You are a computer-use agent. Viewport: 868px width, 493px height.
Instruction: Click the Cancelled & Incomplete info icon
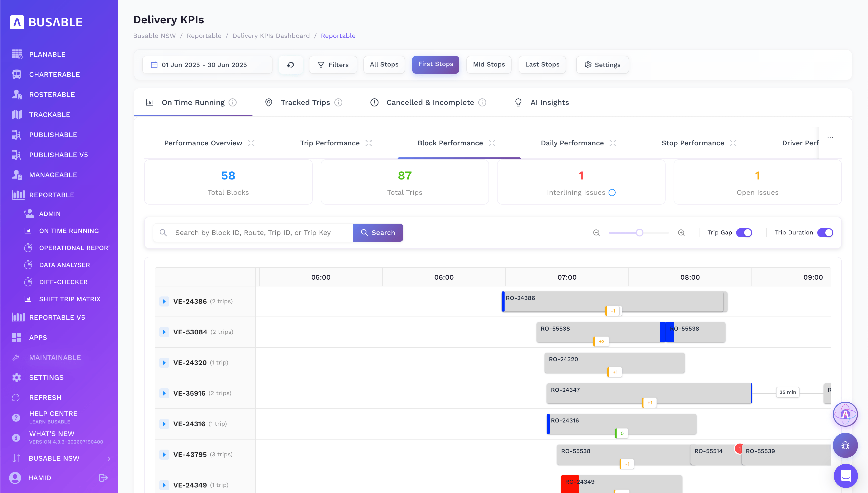(482, 102)
